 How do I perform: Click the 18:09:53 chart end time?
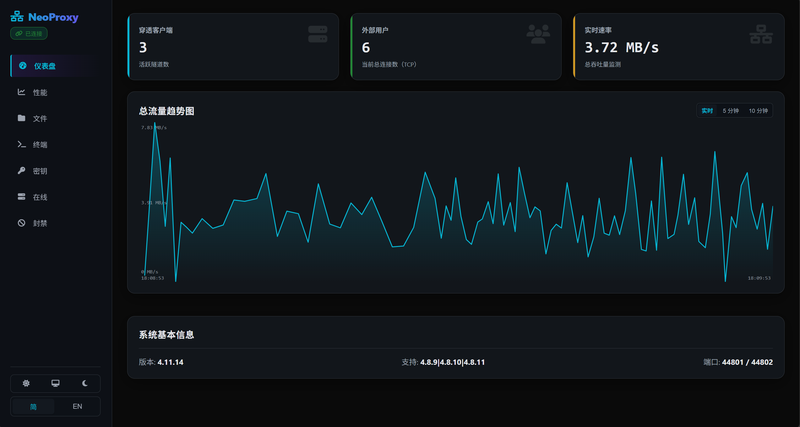[x=759, y=278]
